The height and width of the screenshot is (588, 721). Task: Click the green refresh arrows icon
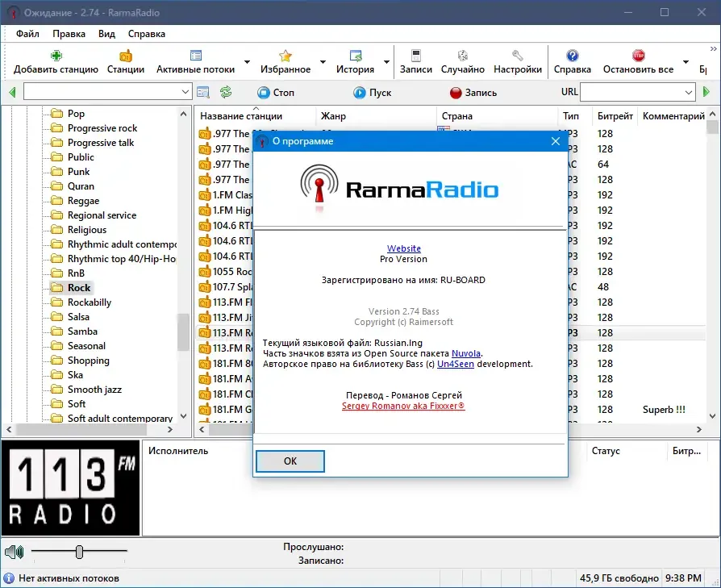(226, 93)
